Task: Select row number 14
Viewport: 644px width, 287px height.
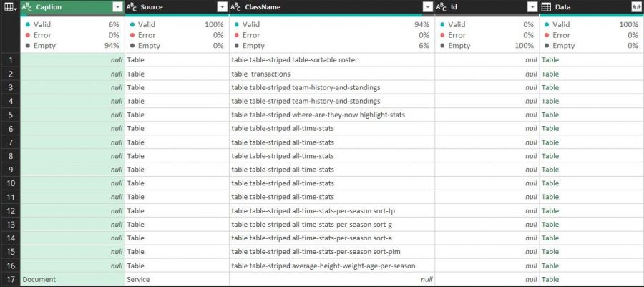Action: tap(11, 238)
